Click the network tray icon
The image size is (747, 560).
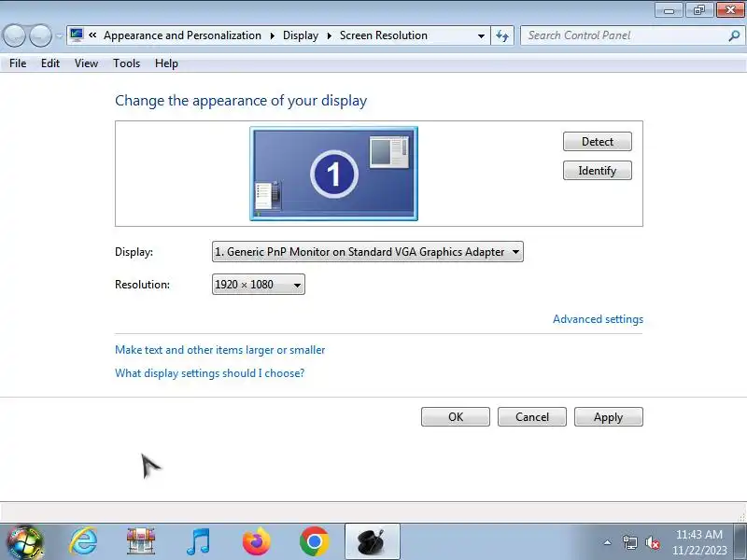coord(629,542)
